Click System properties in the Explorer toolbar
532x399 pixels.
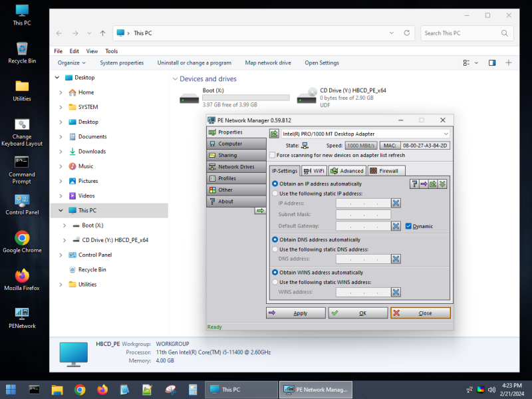(122, 63)
